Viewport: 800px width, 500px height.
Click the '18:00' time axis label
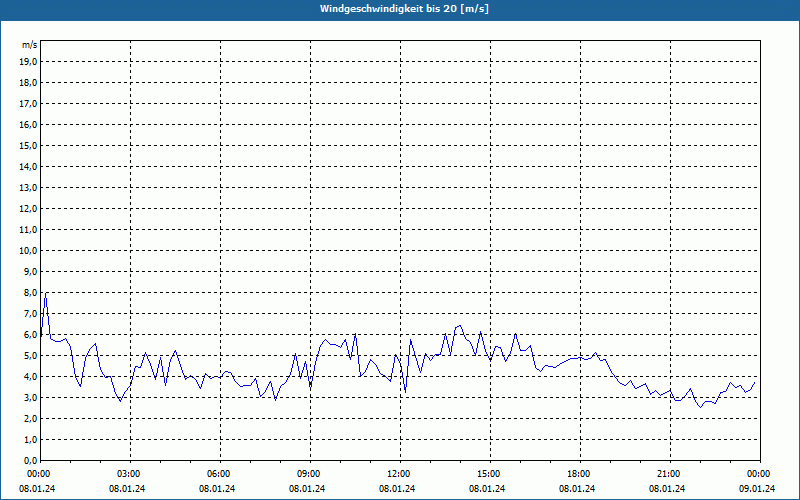coord(580,474)
